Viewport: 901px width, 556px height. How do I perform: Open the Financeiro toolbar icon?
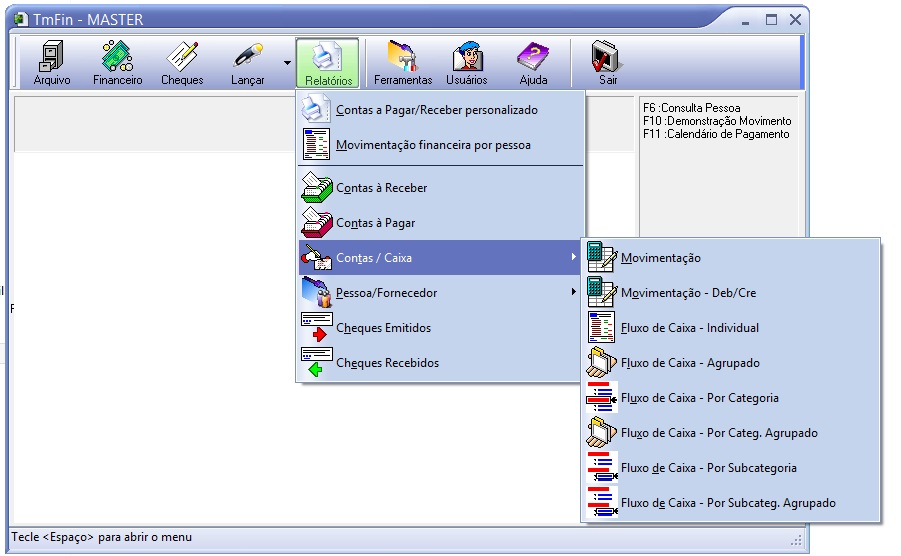pos(117,63)
